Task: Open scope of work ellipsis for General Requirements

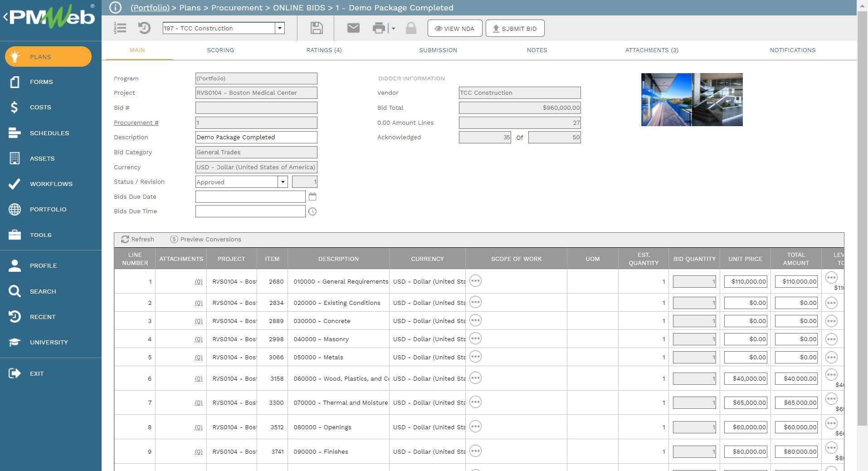Action: pos(475,281)
